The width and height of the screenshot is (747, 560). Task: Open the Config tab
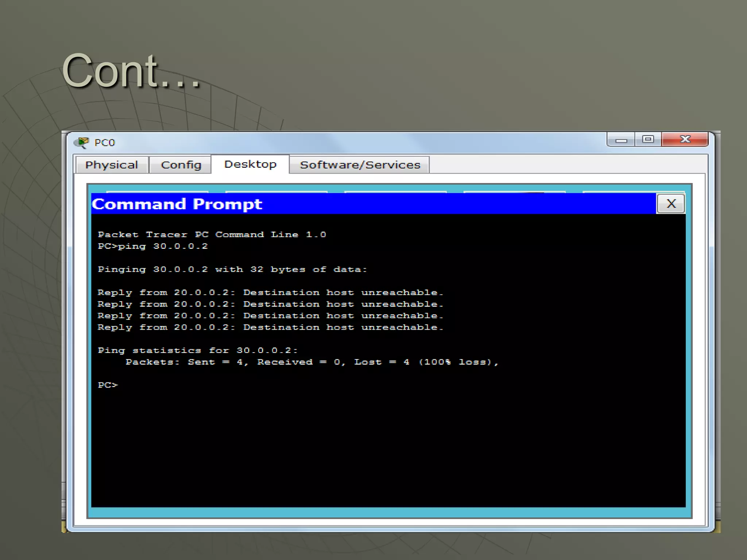(x=181, y=165)
